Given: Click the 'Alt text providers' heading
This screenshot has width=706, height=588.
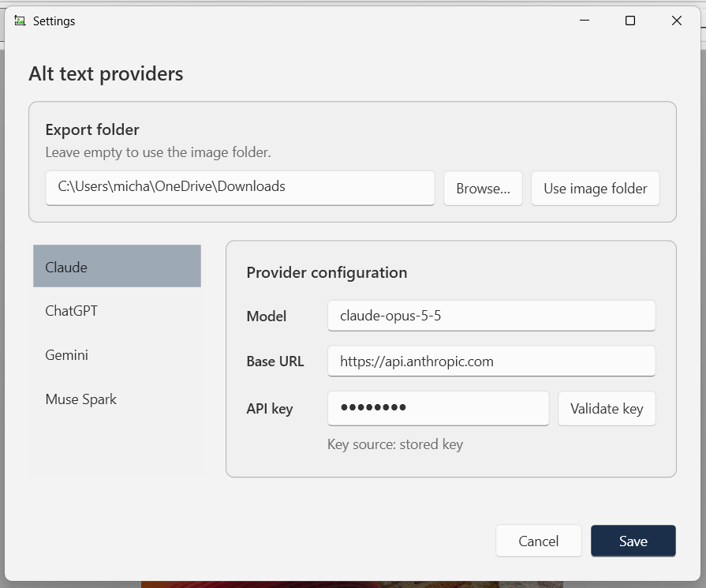Looking at the screenshot, I should [x=106, y=74].
